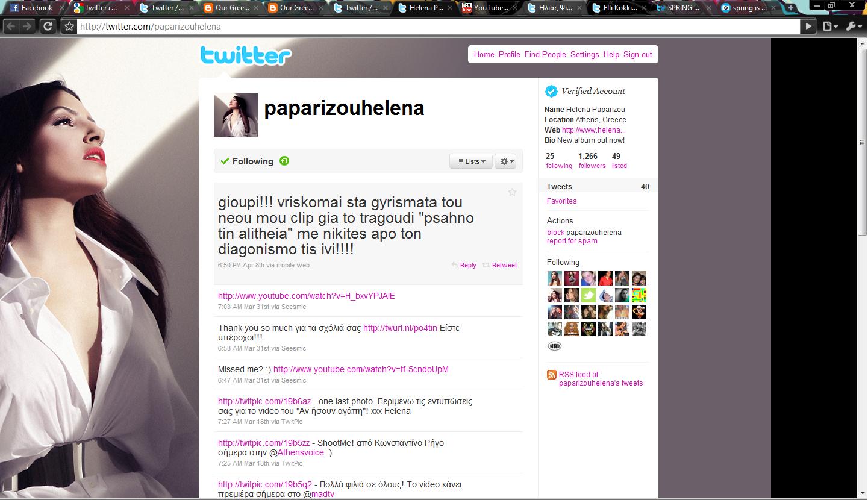Click the orange RSS feed icon

552,375
